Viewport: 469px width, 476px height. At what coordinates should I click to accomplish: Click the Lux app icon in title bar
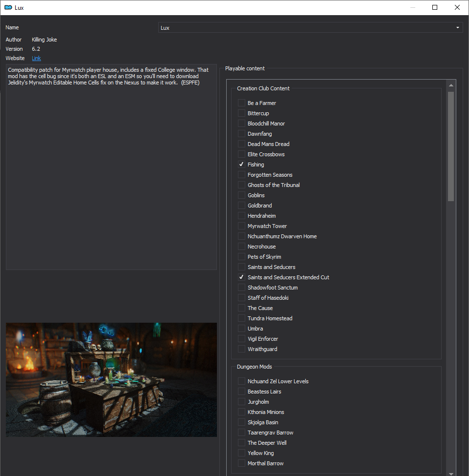click(8, 8)
